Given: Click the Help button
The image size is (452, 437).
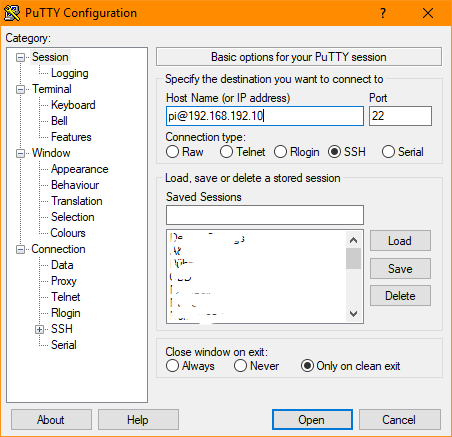Looking at the screenshot, I should 138,420.
